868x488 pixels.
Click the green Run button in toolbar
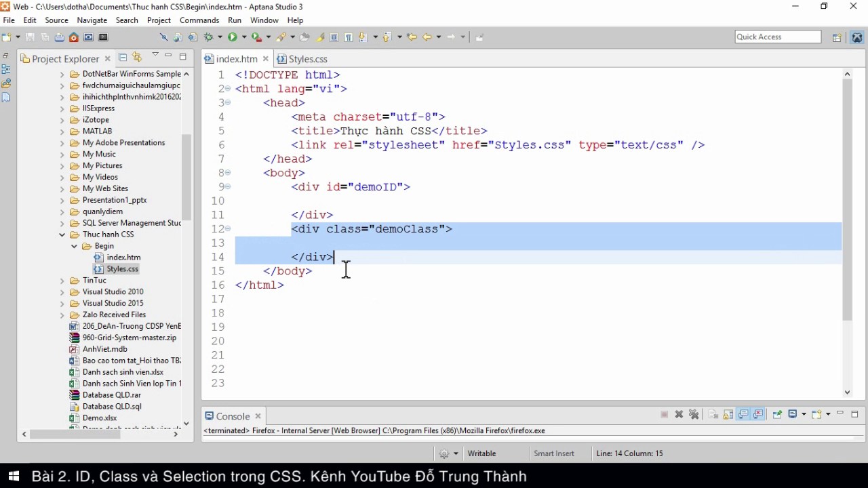233,37
